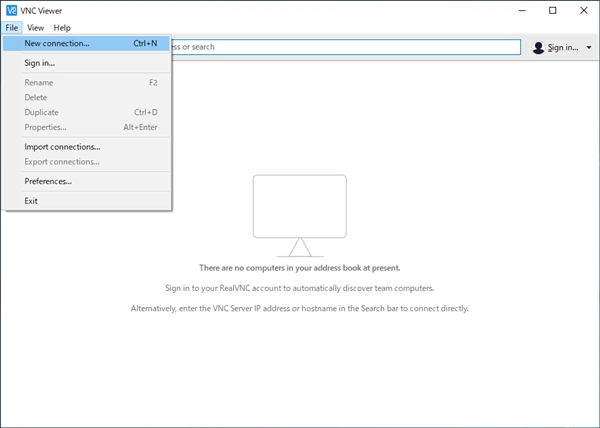The image size is (600, 428).
Task: Click 'Sign in to your RealVNC account' text
Action: pyautogui.click(x=300, y=288)
